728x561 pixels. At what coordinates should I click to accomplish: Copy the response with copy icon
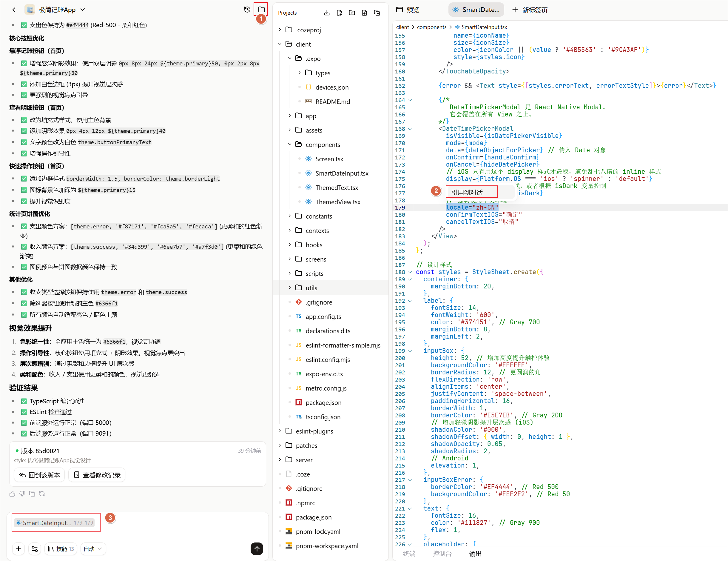pyautogui.click(x=32, y=494)
